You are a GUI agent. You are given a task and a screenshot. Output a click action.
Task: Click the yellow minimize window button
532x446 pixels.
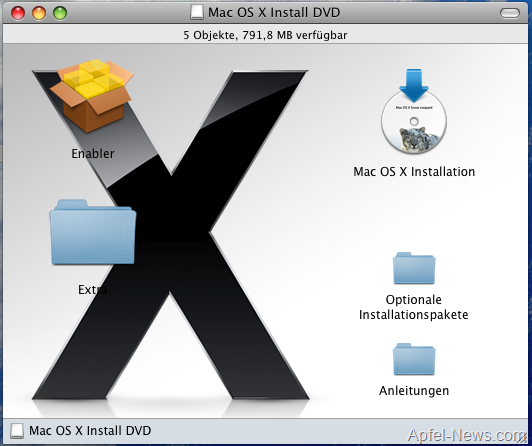point(39,13)
